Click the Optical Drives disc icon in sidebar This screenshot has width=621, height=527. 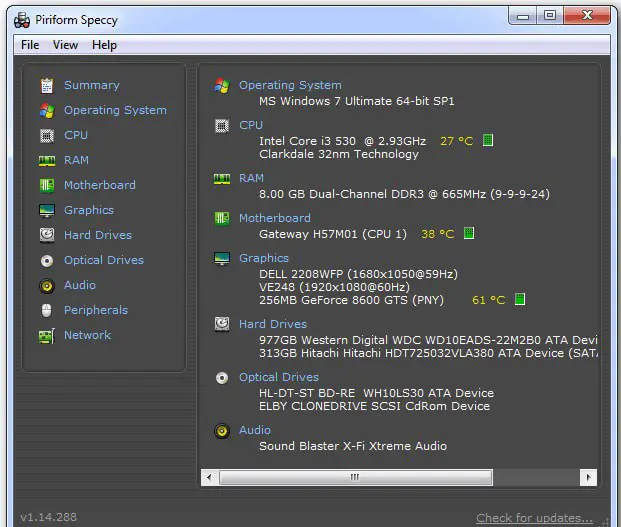coord(47,261)
